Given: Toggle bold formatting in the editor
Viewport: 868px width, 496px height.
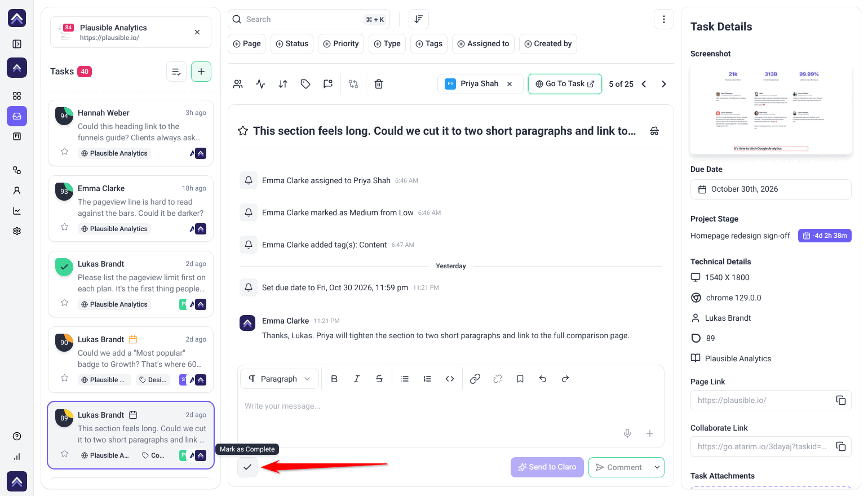Looking at the screenshot, I should (334, 379).
